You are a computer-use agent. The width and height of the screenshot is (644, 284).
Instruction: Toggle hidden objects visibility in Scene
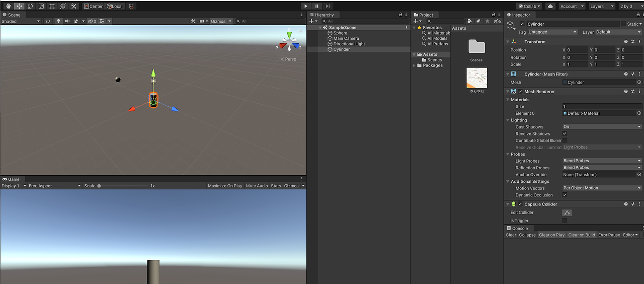click(92, 21)
